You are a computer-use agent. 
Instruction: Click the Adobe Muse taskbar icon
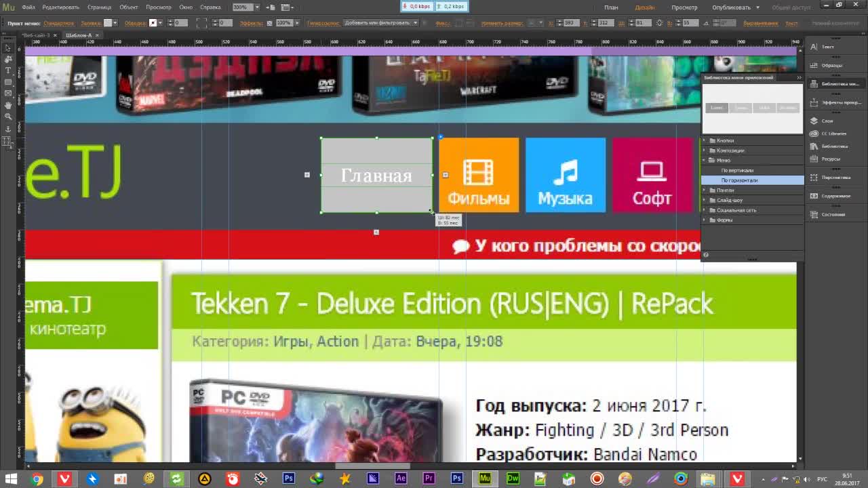(484, 479)
